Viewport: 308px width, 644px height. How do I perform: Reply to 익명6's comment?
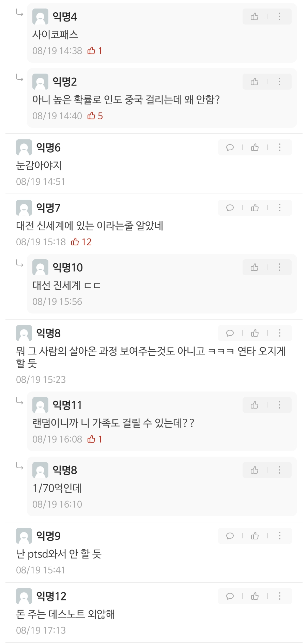230,147
